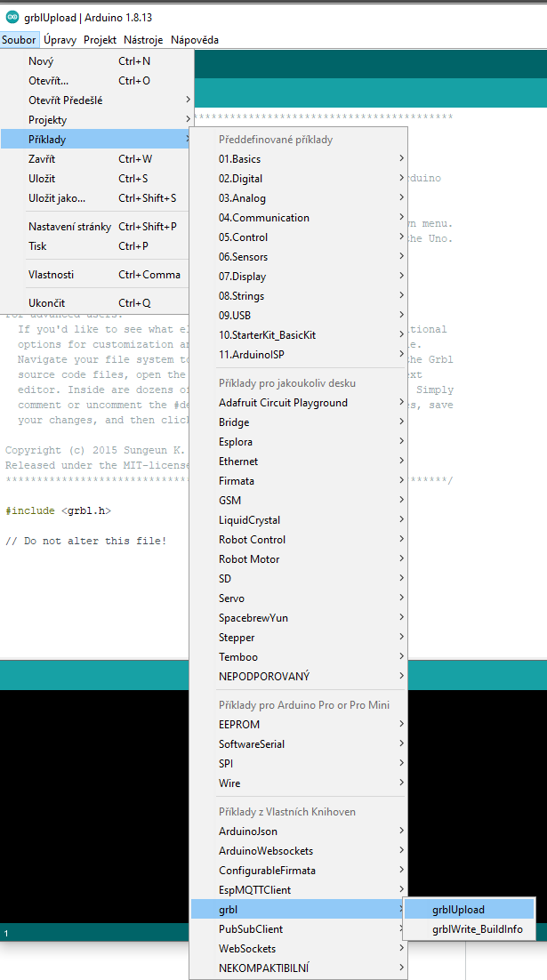Open the Úpravy menu

pos(60,40)
